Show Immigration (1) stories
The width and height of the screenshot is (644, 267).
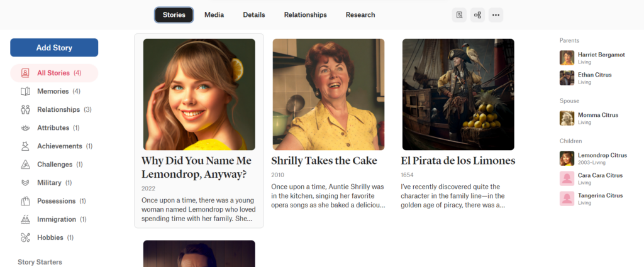[x=54, y=219]
